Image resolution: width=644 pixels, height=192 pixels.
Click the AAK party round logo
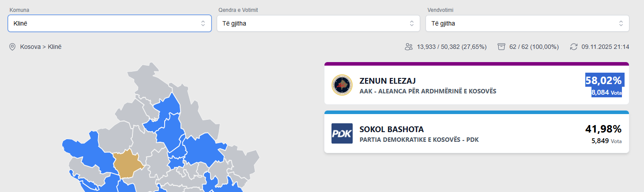click(x=342, y=85)
